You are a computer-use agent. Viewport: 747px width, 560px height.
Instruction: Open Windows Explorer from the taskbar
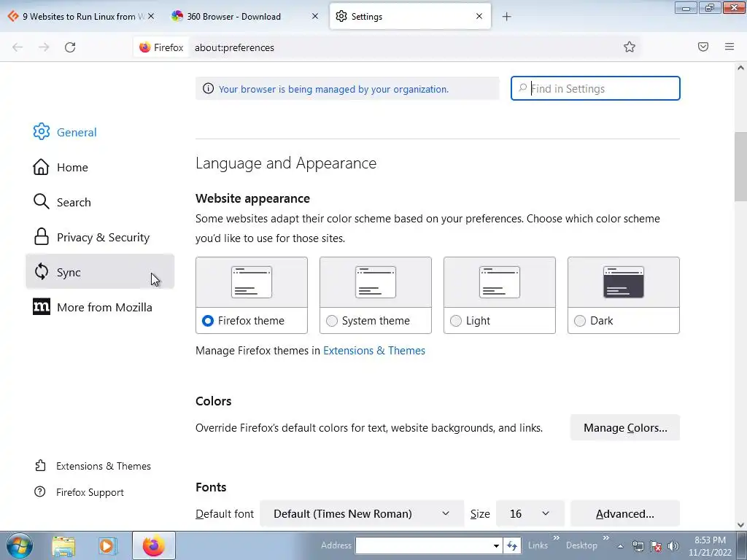coord(63,545)
